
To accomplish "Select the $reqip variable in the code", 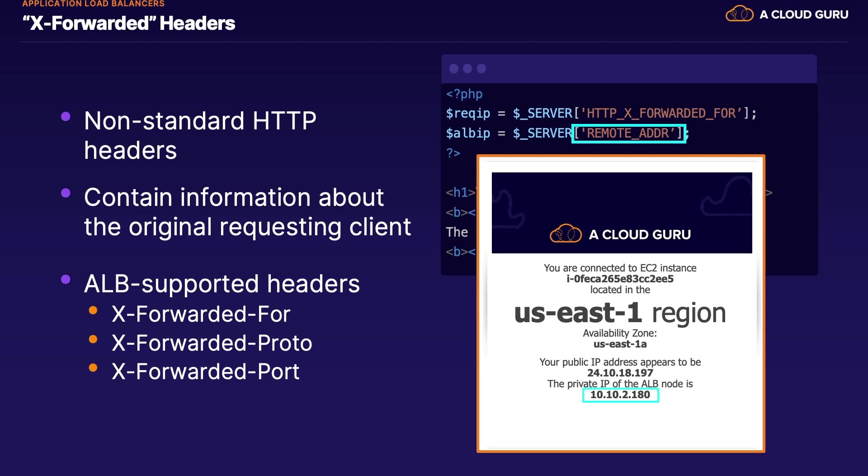I will [x=468, y=113].
